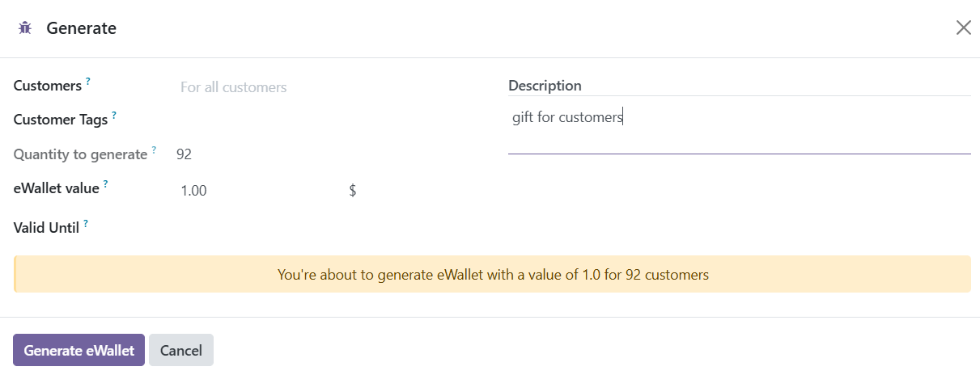The height and width of the screenshot is (375, 980).
Task: Select the $ currency symbol
Action: coord(353,191)
